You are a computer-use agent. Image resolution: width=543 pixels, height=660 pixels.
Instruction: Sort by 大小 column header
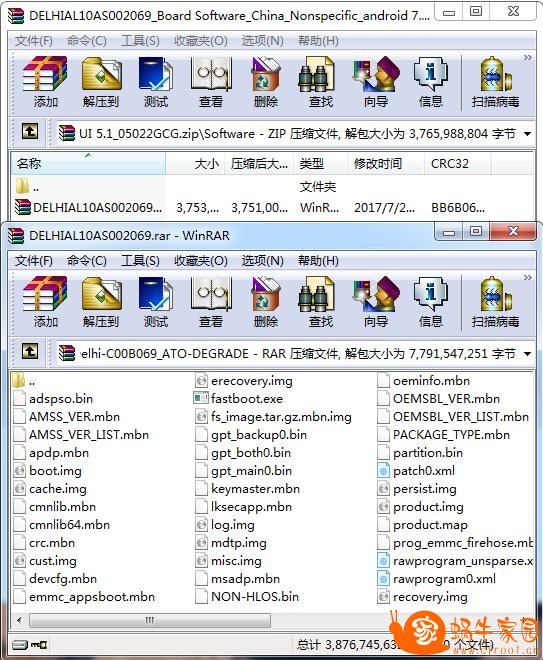pos(195,163)
